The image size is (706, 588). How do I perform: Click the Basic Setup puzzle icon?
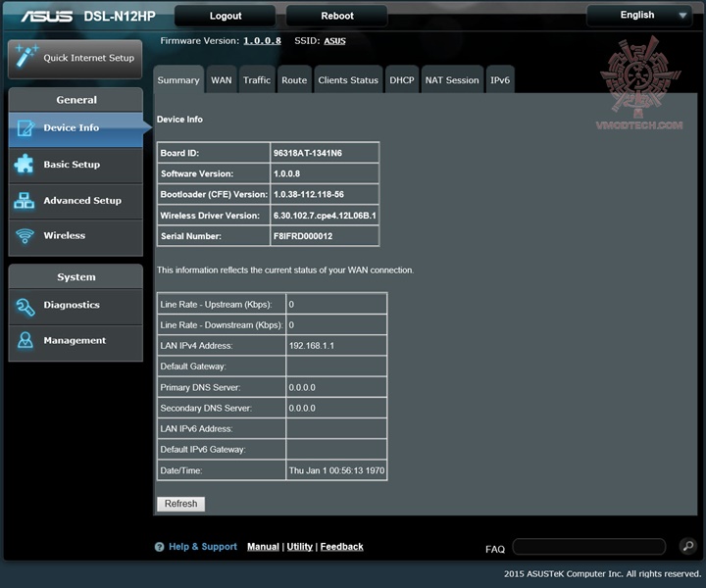25,164
